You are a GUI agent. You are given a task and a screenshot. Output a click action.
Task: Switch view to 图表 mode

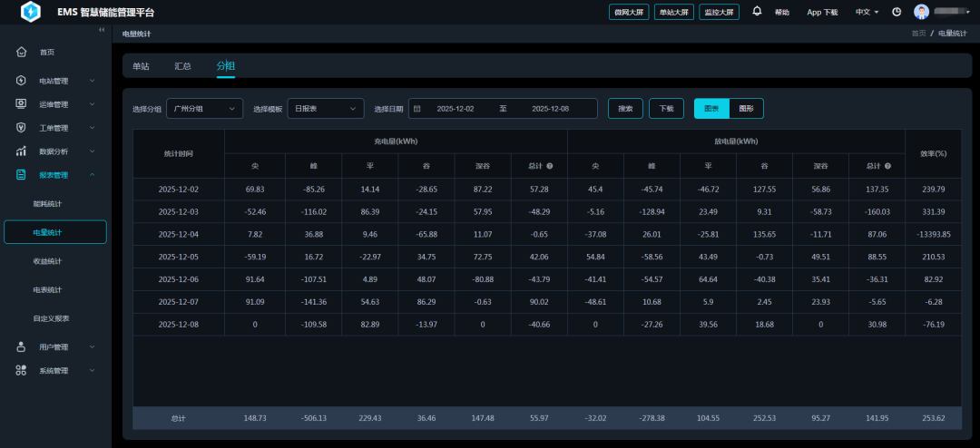pos(711,109)
